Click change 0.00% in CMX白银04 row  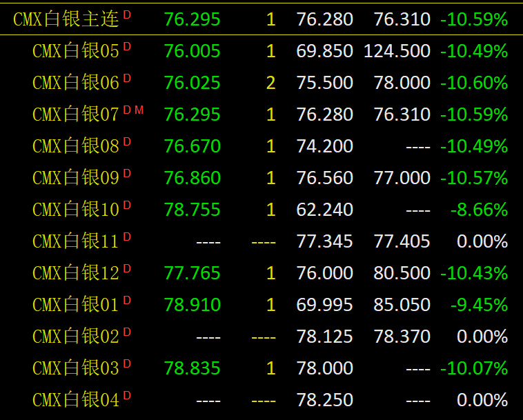click(x=482, y=400)
